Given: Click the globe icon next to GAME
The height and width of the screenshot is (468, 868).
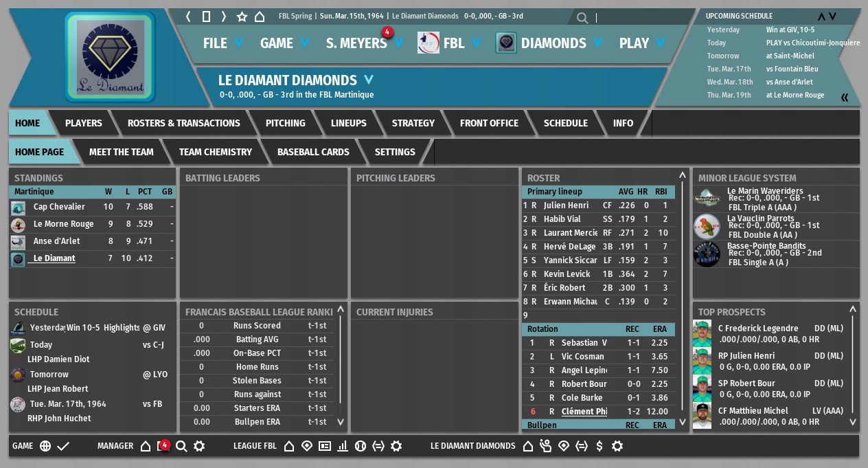Looking at the screenshot, I should (x=45, y=446).
